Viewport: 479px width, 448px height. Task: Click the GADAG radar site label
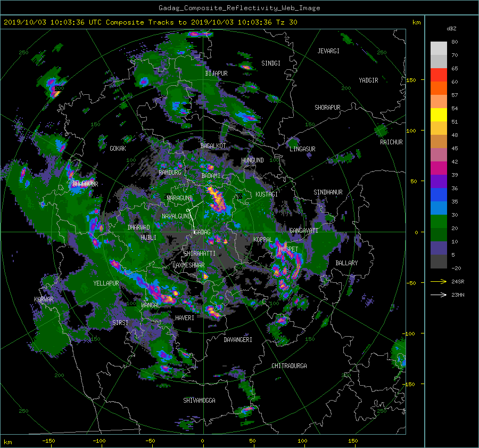(x=203, y=232)
